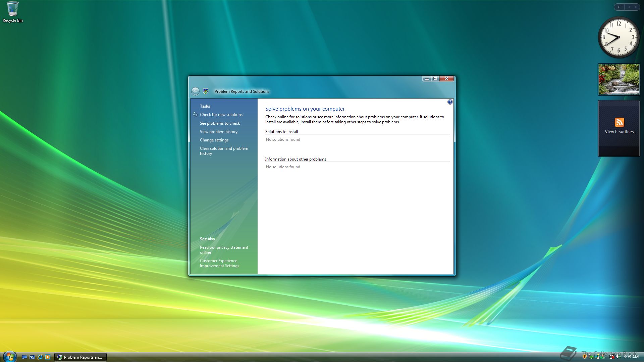Viewport: 644px width, 362px height.
Task: Close the Problem Reports and Solutions window
Action: pos(446,79)
